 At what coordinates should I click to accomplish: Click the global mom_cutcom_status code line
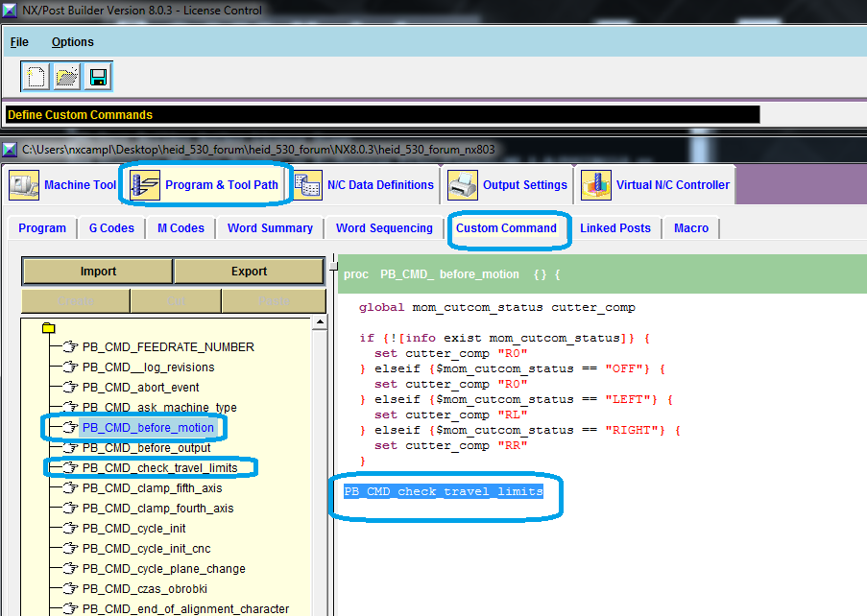[496, 307]
